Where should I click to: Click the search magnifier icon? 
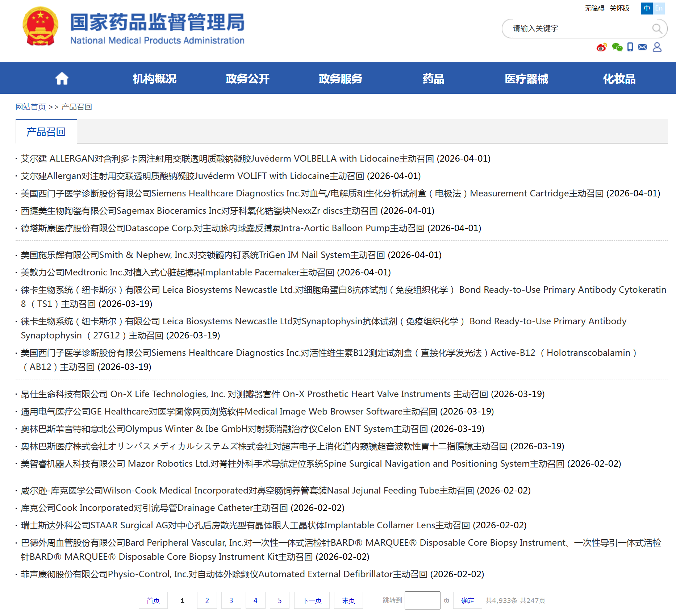[x=657, y=29]
